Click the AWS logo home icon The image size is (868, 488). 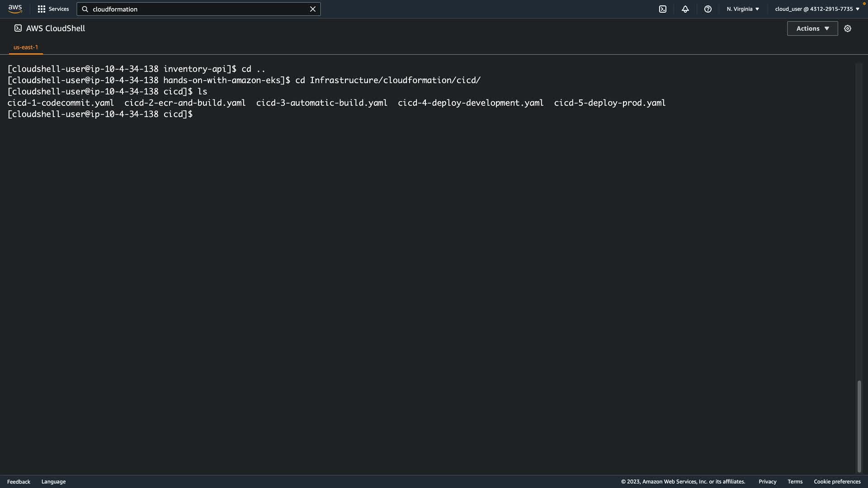pos(15,9)
